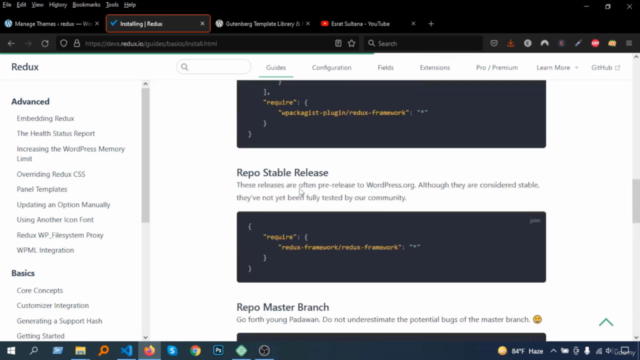Screen dimensions: 640x360
Task: View site security padlock info
Action: (x=77, y=43)
